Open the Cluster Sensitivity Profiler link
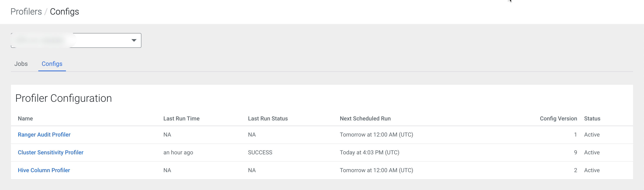Screen dimensions: 644x190 click(50, 152)
